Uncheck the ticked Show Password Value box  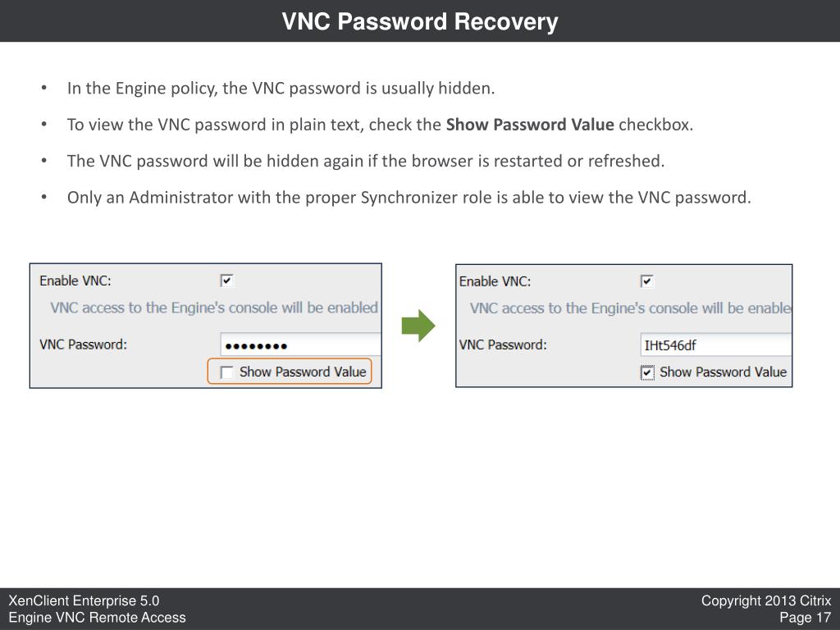coord(647,372)
